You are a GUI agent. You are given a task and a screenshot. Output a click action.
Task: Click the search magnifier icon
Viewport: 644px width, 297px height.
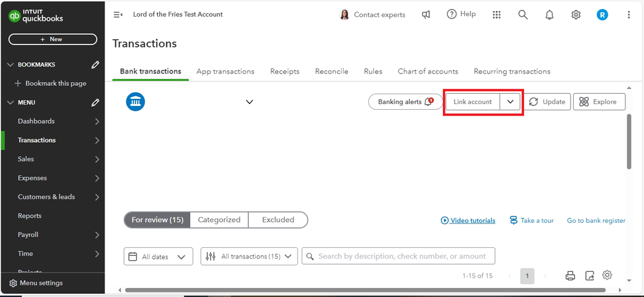[523, 14]
